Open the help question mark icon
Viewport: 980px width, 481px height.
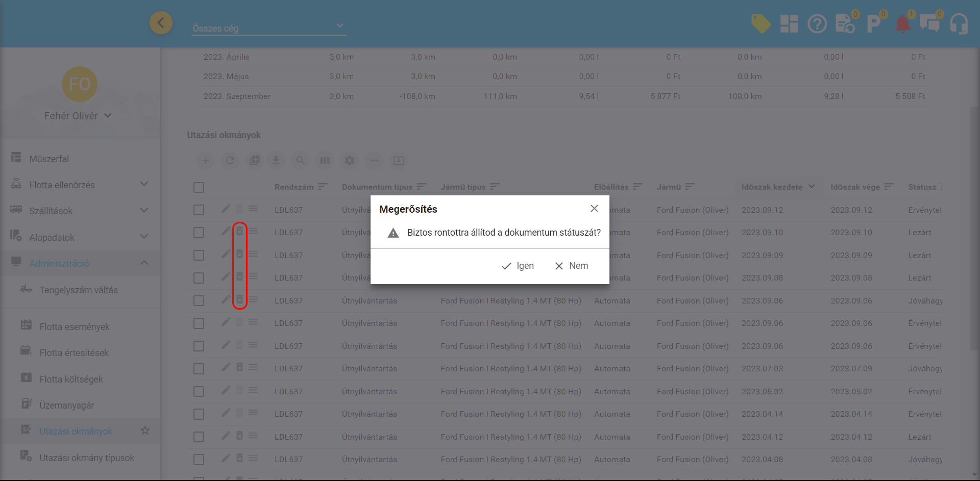tap(817, 24)
